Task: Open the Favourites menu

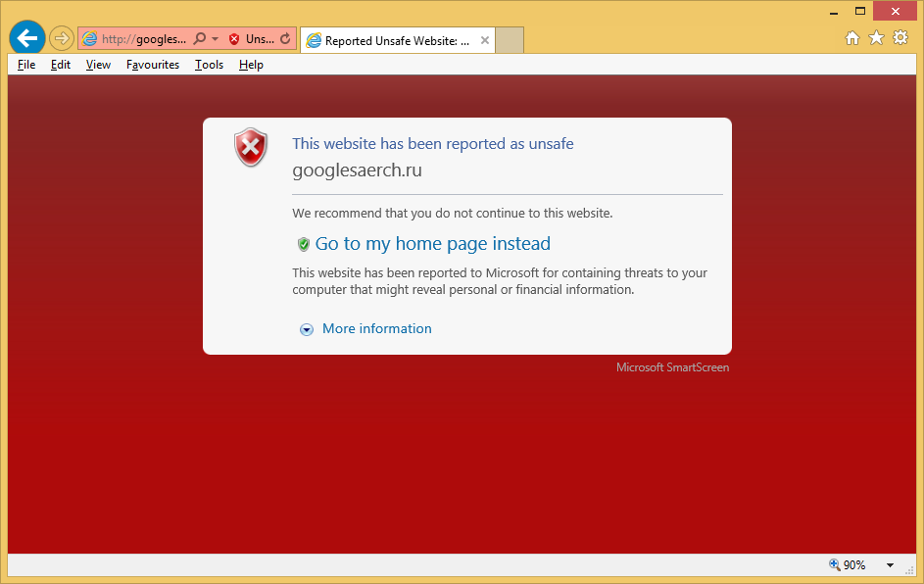Action: (x=153, y=65)
